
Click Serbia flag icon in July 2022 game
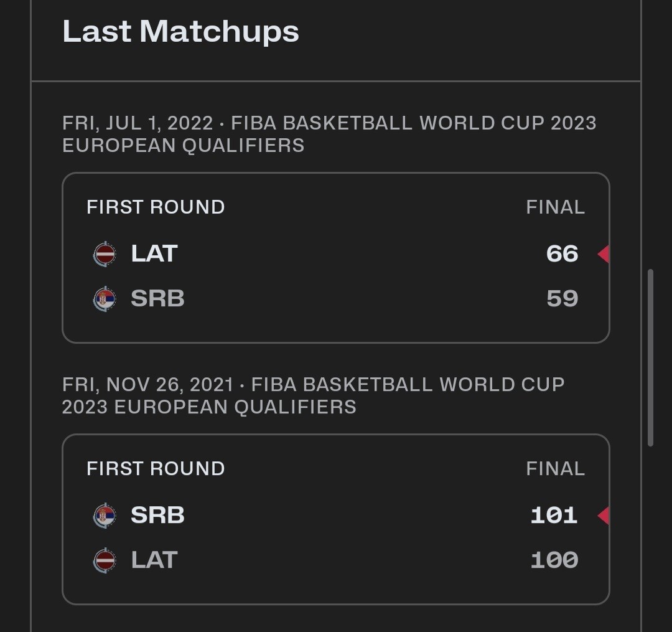click(x=105, y=299)
